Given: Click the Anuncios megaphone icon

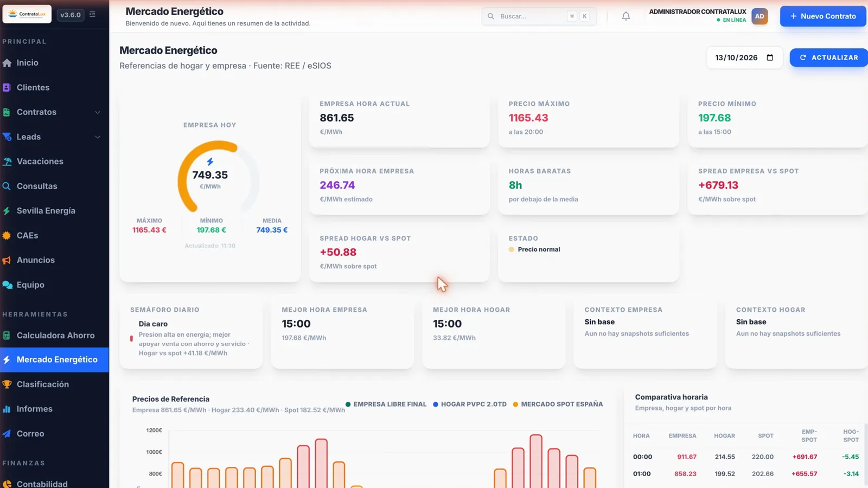Looking at the screenshot, I should tap(7, 260).
